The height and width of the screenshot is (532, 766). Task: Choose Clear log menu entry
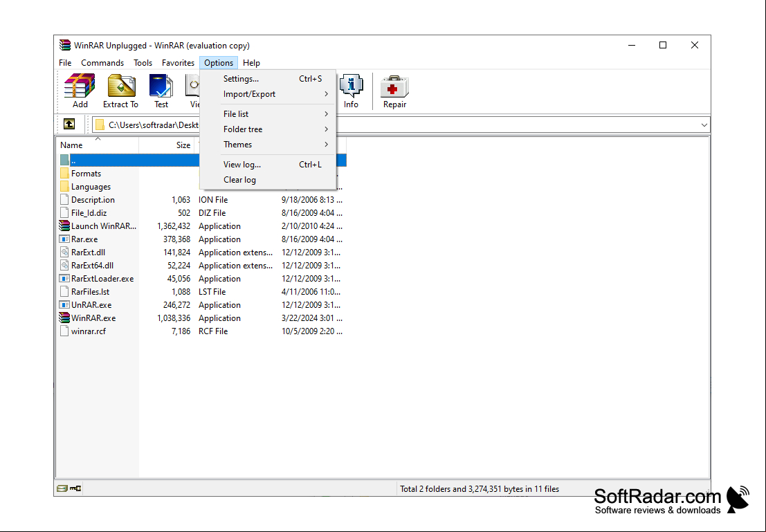[x=268, y=179]
